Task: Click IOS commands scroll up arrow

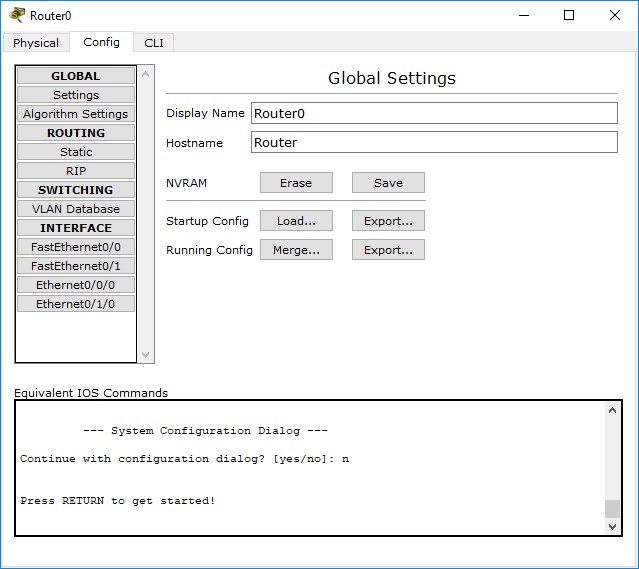Action: click(x=612, y=410)
